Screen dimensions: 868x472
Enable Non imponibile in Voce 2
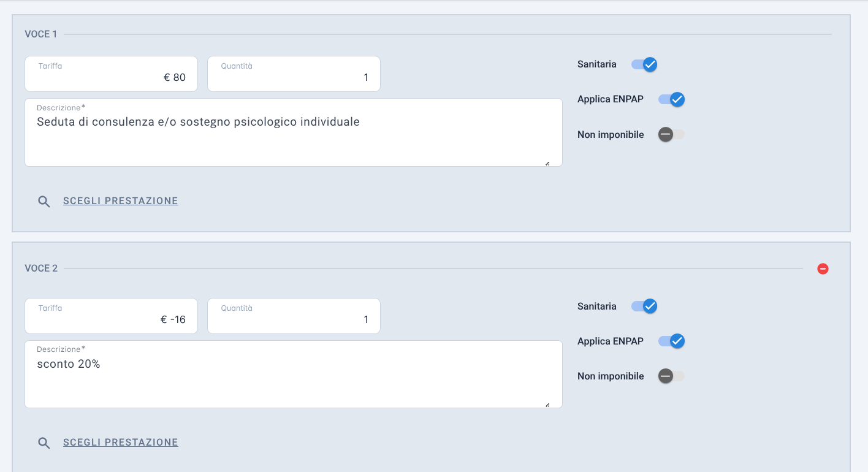[x=671, y=376]
